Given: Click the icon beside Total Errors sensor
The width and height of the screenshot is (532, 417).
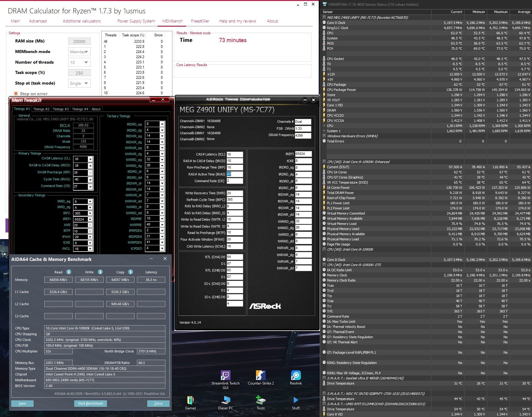Looking at the screenshot, I should [x=324, y=141].
